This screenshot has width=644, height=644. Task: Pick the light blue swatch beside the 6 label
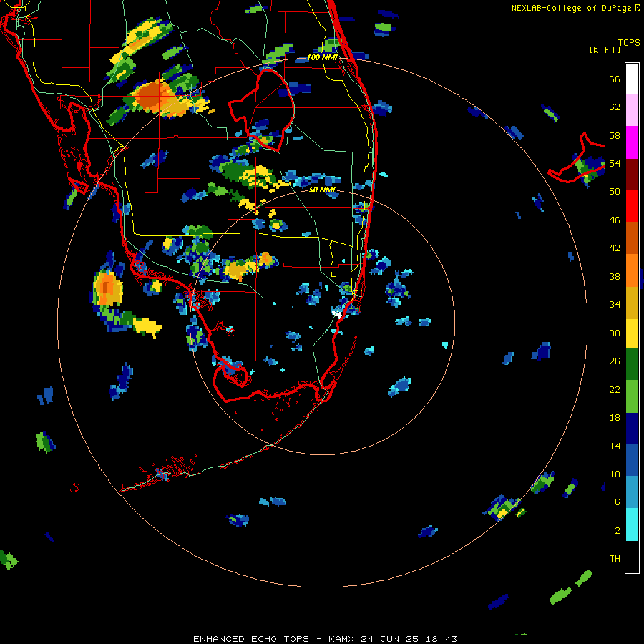(x=632, y=492)
